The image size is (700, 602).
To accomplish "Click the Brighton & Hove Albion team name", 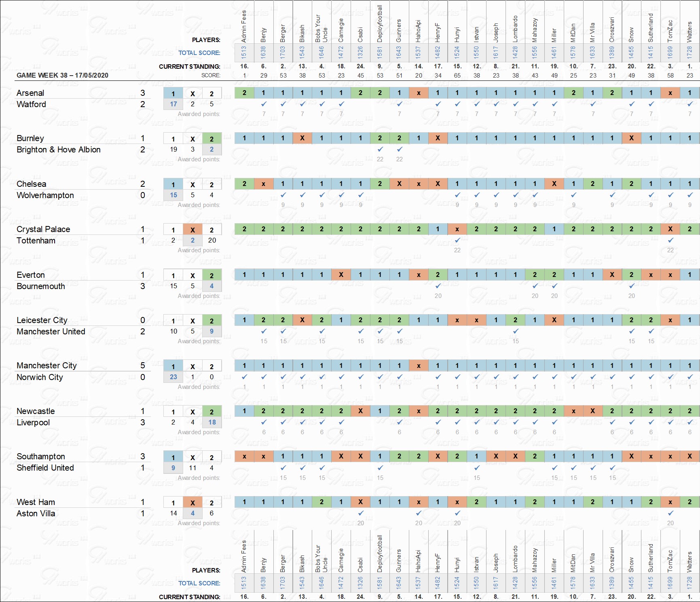I will [59, 150].
